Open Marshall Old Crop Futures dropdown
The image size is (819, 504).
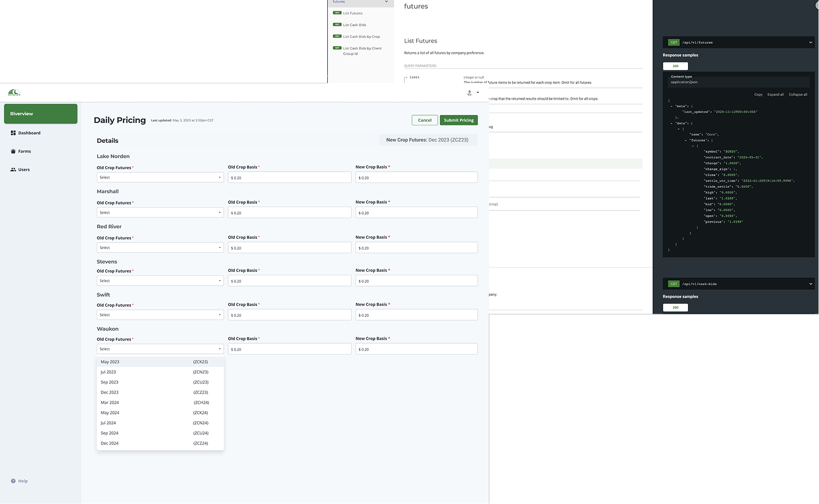point(160,212)
